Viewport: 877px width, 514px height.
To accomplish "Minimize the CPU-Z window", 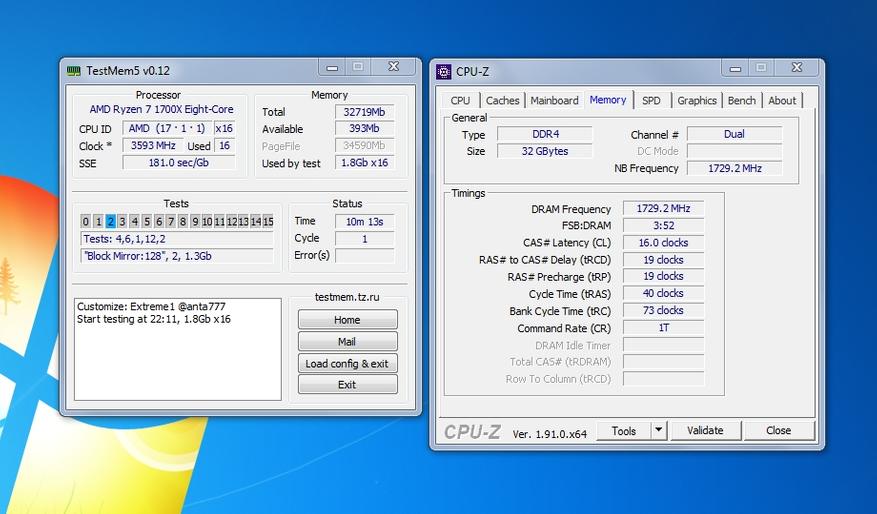I will click(735, 68).
